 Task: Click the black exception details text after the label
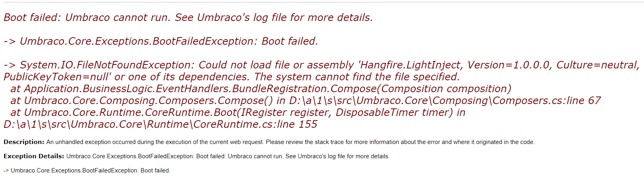[228, 156]
